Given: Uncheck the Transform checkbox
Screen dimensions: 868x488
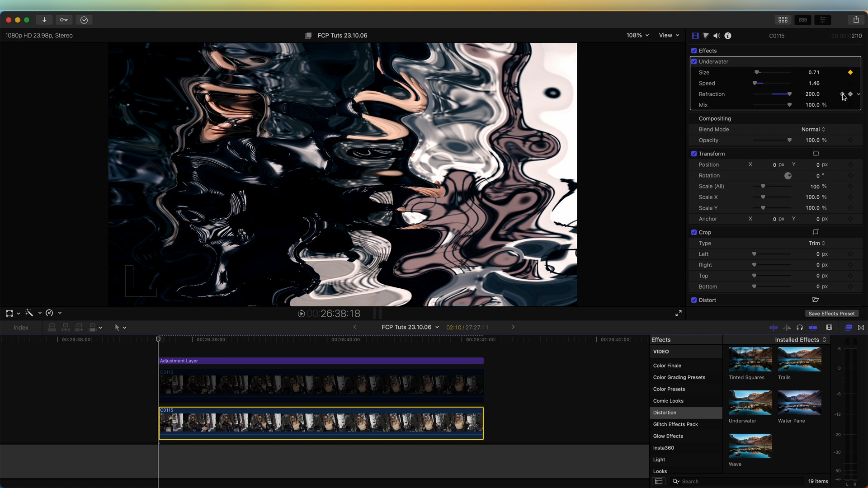Looking at the screenshot, I should [694, 154].
